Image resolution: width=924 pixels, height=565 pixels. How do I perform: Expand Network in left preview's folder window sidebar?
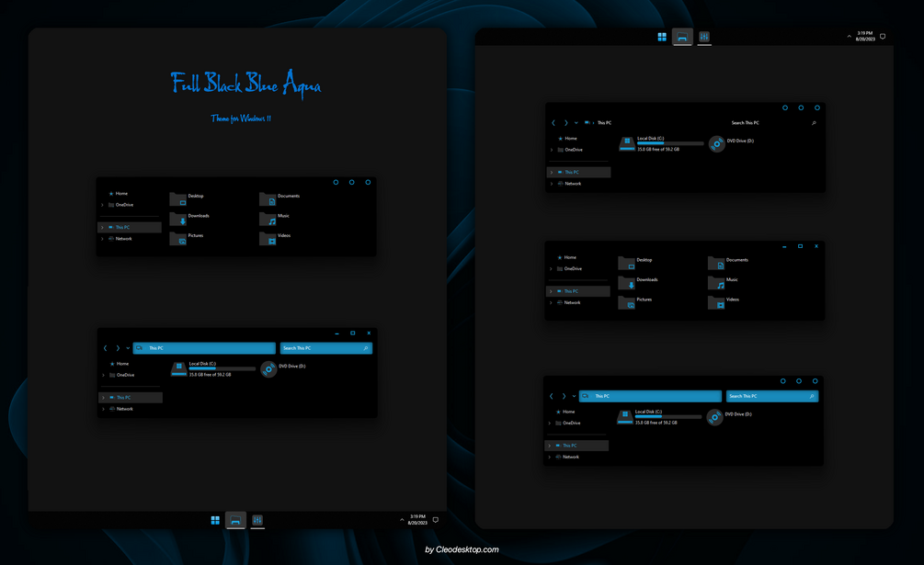[103, 239]
